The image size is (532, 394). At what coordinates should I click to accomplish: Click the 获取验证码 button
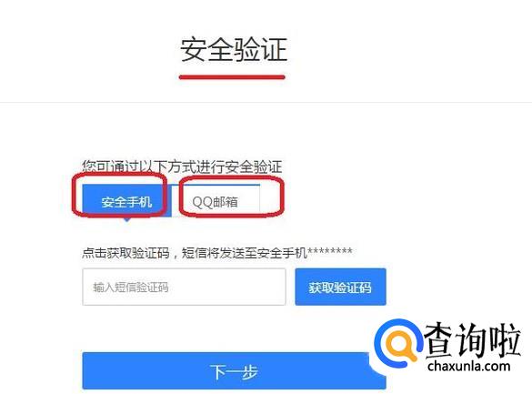[x=340, y=288]
